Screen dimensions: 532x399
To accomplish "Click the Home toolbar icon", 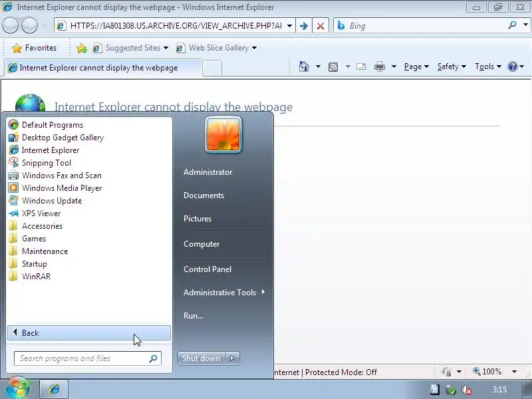I will click(x=304, y=66).
